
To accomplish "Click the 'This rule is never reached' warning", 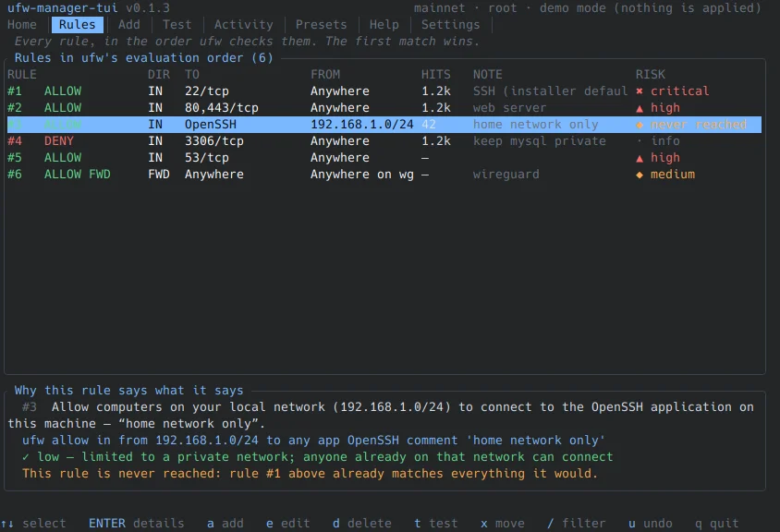I will click(310, 473).
